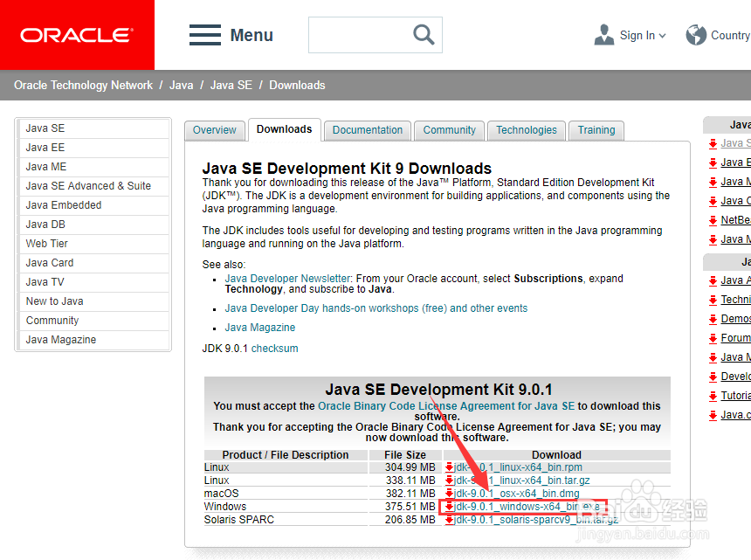Click red arrow icon beside Tutoria link
The height and width of the screenshot is (560, 751).
[713, 396]
